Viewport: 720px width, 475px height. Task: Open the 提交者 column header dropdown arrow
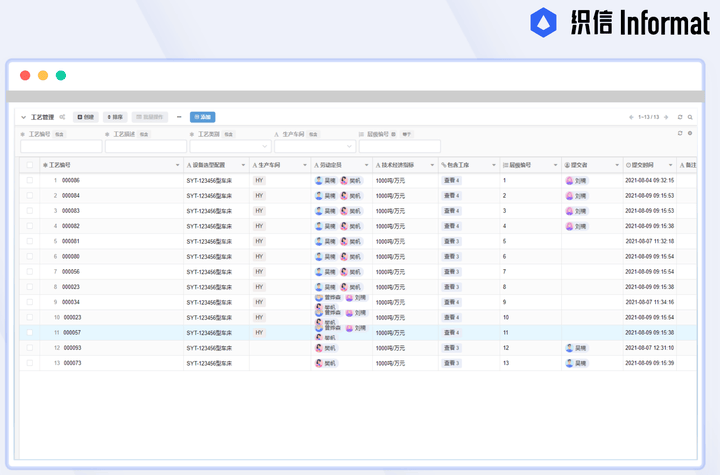tap(617, 165)
